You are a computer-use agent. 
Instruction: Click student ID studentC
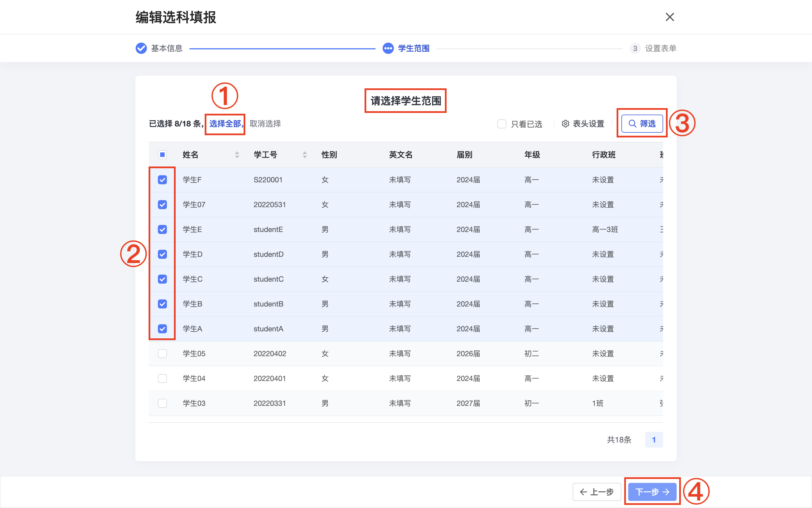coord(268,279)
